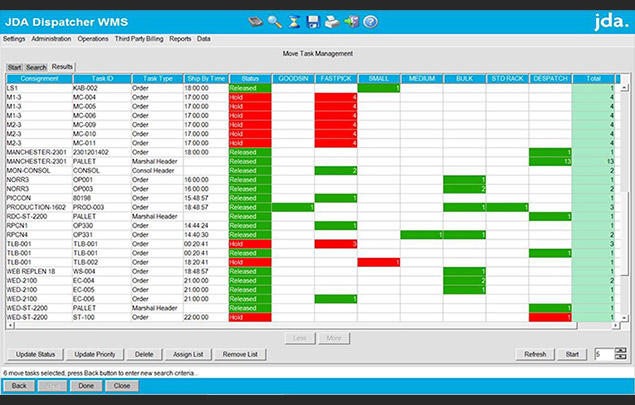
Task: Open the Reports menu
Action: click(x=180, y=39)
